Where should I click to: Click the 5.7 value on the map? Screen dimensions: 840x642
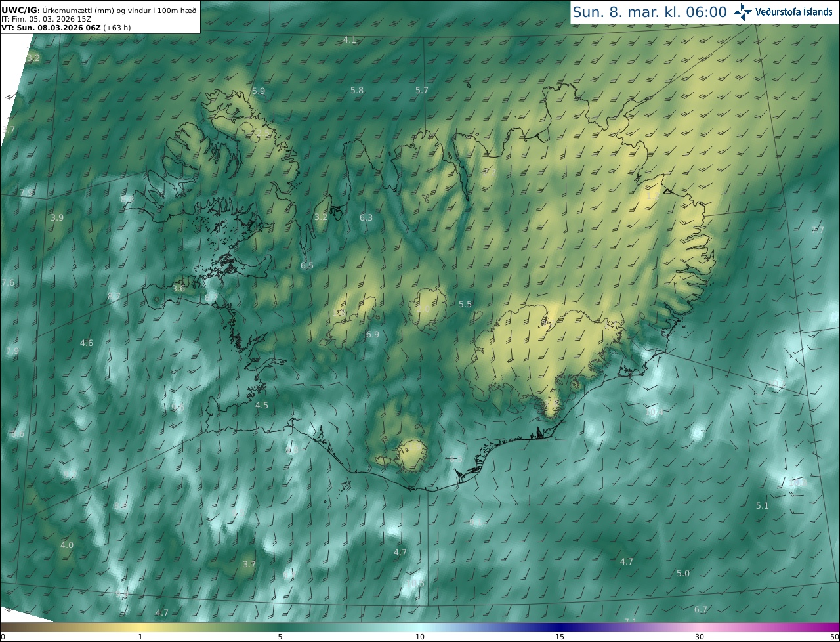click(x=422, y=90)
